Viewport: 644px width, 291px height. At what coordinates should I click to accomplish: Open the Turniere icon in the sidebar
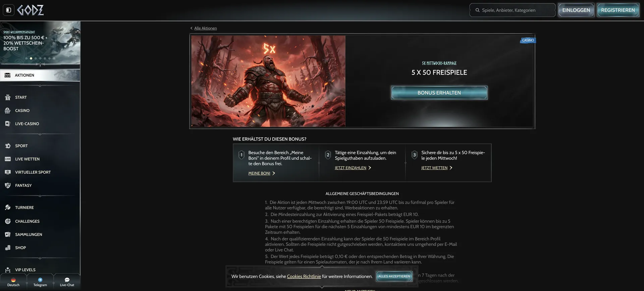click(x=8, y=208)
